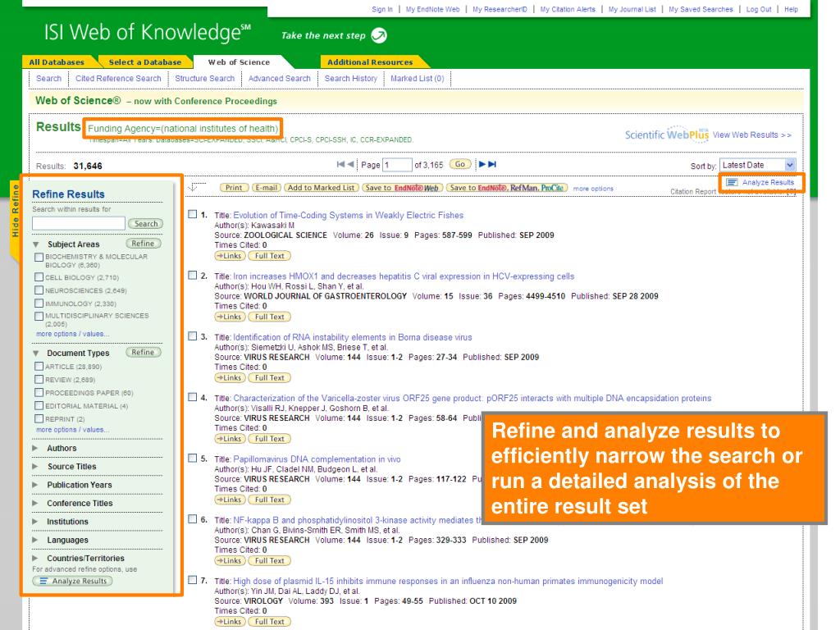Screen dimensions: 840x630
Task: Open the Papillomavirus DNA complementation title
Action: pyautogui.click(x=317, y=459)
